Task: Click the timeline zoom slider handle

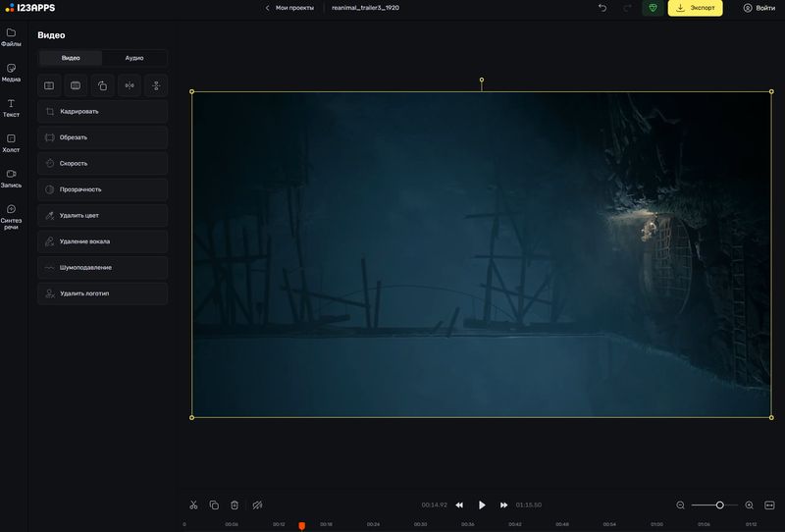Action: tap(719, 505)
